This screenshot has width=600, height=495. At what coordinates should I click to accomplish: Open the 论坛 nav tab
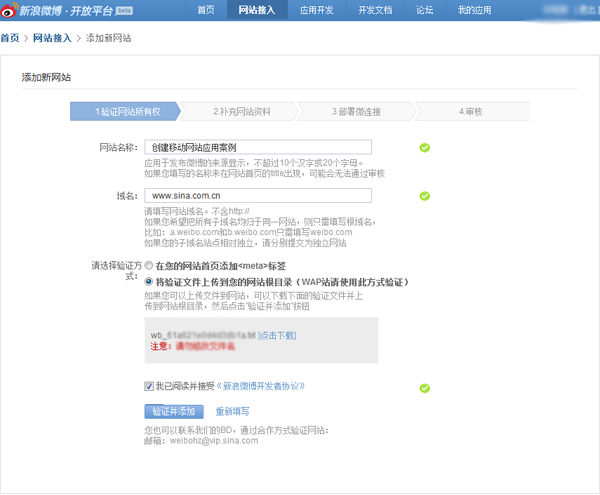tap(425, 10)
